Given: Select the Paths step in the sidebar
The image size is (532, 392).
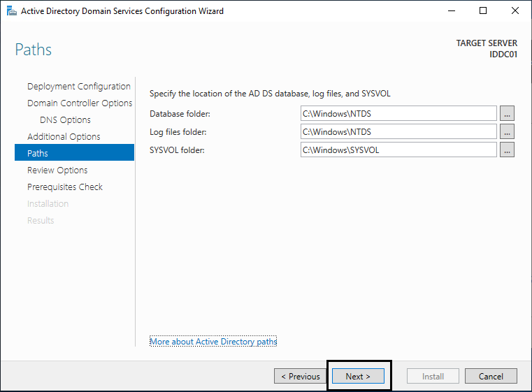Looking at the screenshot, I should click(74, 152).
